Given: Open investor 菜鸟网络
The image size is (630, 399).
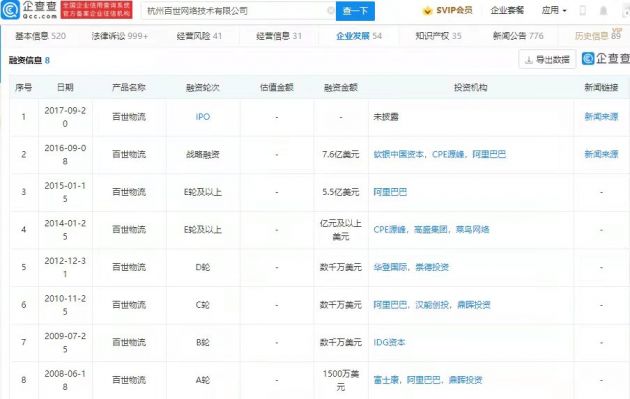Looking at the screenshot, I should [472, 230].
